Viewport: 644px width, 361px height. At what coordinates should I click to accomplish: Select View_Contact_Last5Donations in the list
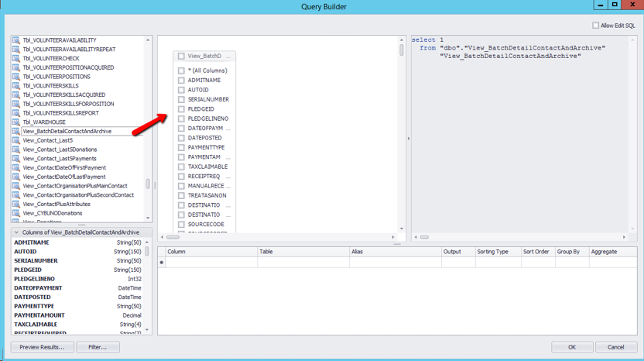pos(60,150)
